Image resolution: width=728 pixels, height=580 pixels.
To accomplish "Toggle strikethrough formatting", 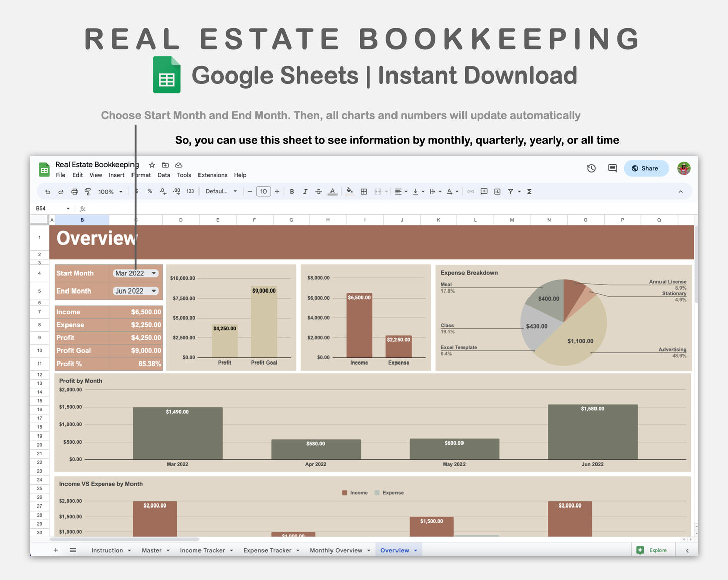I will coord(319,191).
